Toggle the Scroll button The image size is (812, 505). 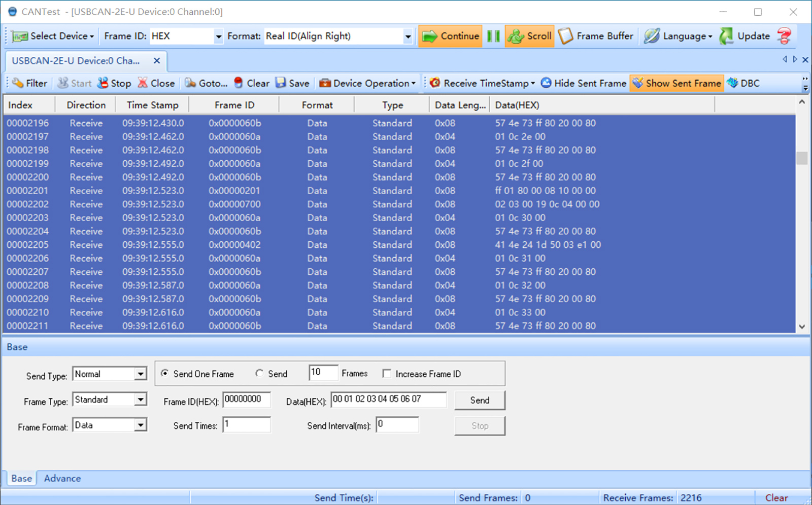[x=529, y=36]
